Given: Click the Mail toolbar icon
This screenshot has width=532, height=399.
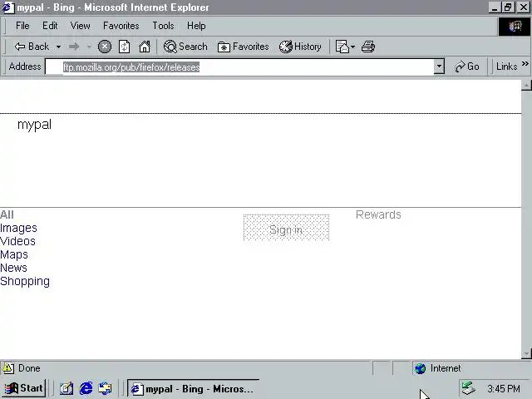Looking at the screenshot, I should 342,47.
